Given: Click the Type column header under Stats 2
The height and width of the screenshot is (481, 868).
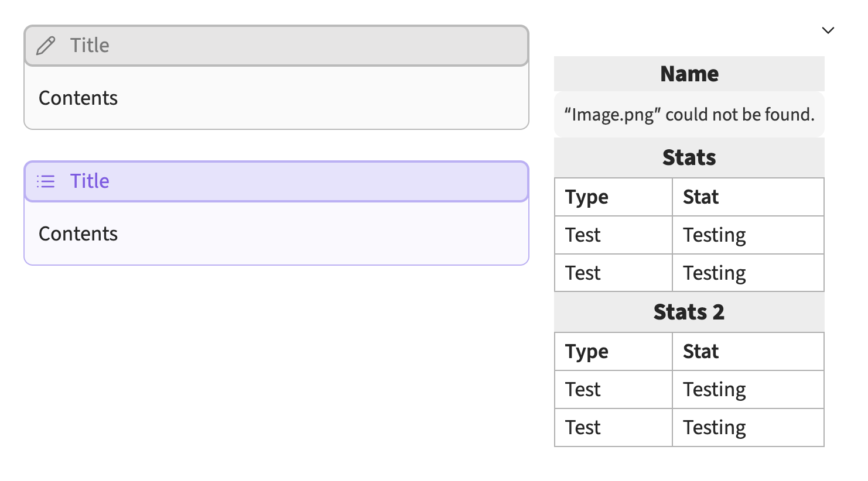Looking at the screenshot, I should pyautogui.click(x=587, y=352).
